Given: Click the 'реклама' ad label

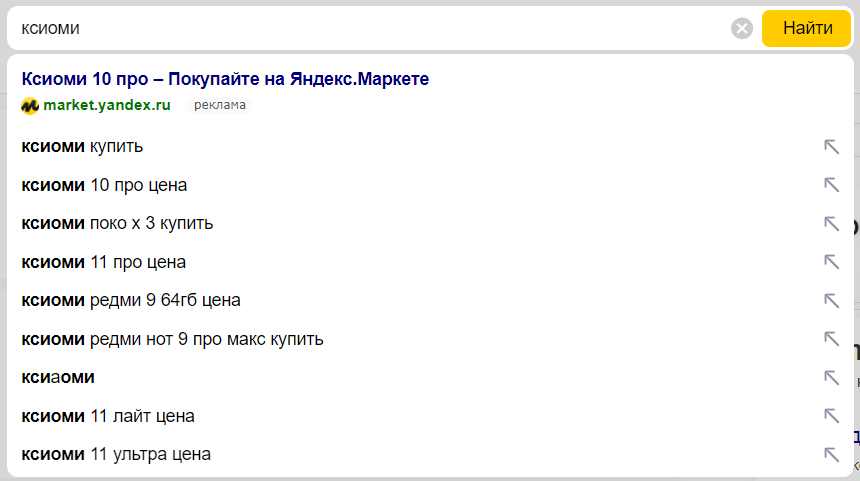Looking at the screenshot, I should [219, 105].
